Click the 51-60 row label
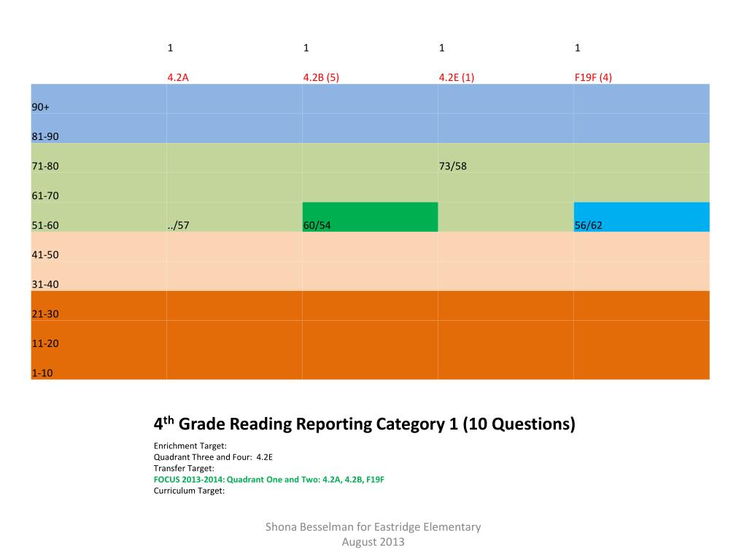The height and width of the screenshot is (560, 747). tap(45, 225)
